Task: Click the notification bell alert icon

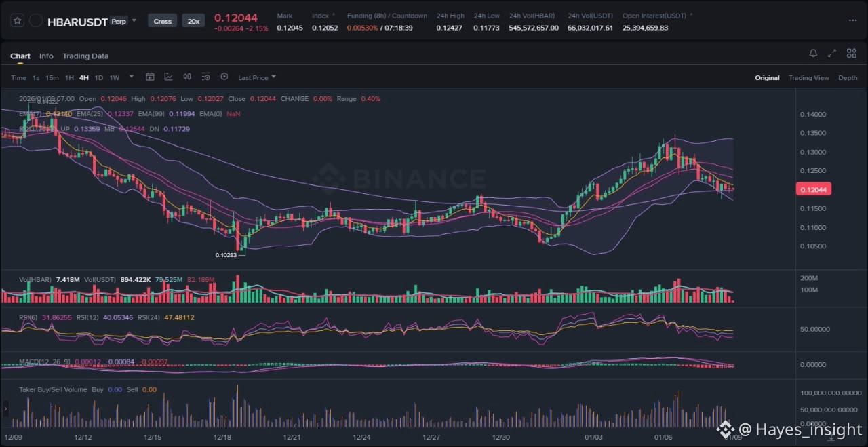Action: [x=813, y=53]
